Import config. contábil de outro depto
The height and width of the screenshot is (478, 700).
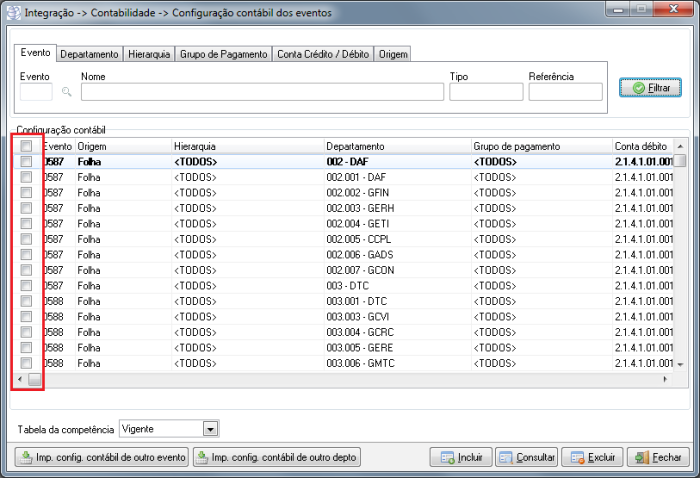click(x=277, y=458)
